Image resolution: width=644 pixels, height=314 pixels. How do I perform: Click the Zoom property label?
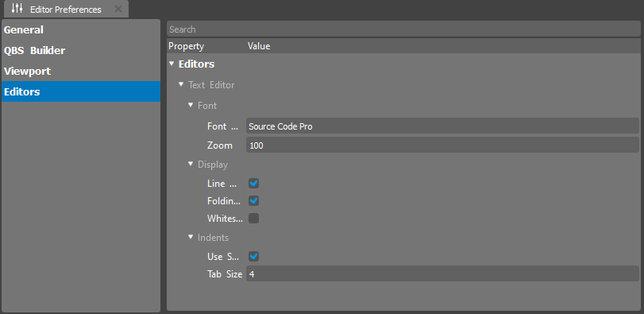(x=220, y=145)
